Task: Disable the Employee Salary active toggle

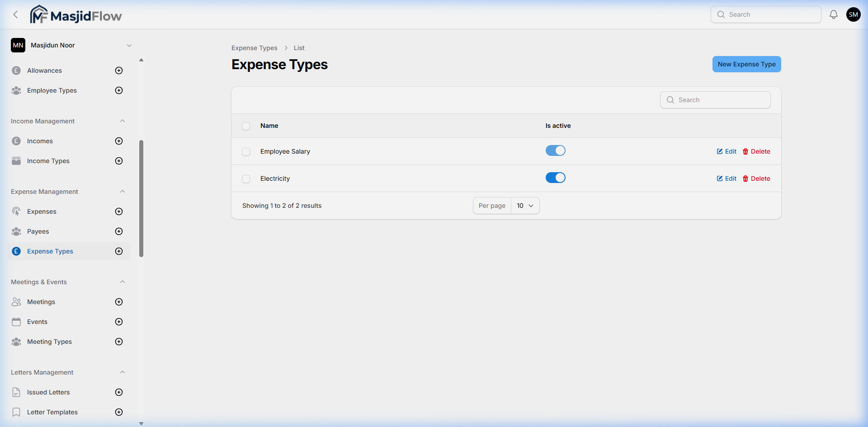Action: 555,150
